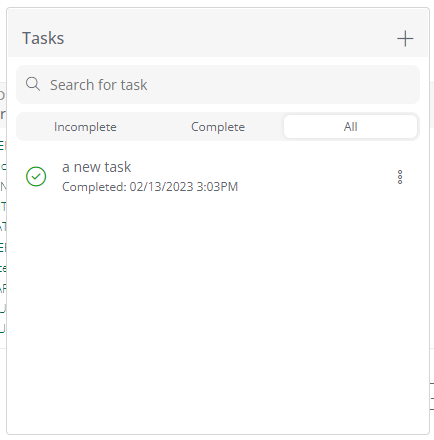Open more options for a new task
Screen dimensions: 434x440
(400, 177)
